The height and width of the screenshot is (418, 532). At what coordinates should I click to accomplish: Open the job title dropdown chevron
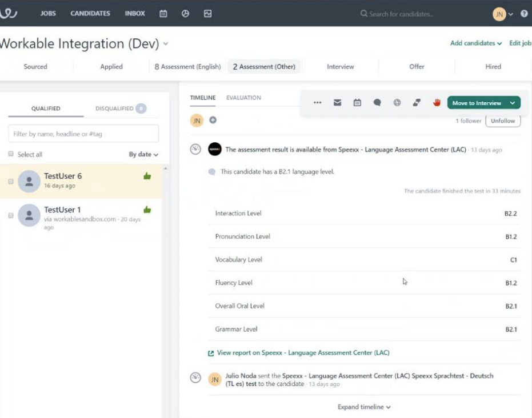pyautogui.click(x=166, y=44)
